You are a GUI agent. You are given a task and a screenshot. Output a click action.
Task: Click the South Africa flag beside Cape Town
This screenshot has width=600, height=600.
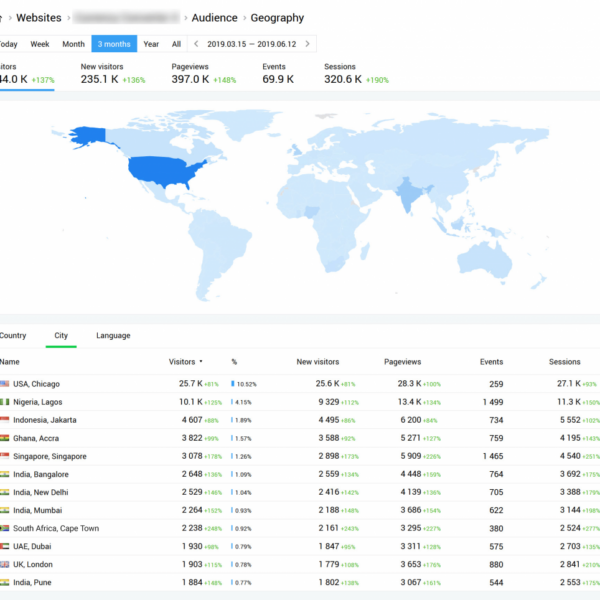5,528
